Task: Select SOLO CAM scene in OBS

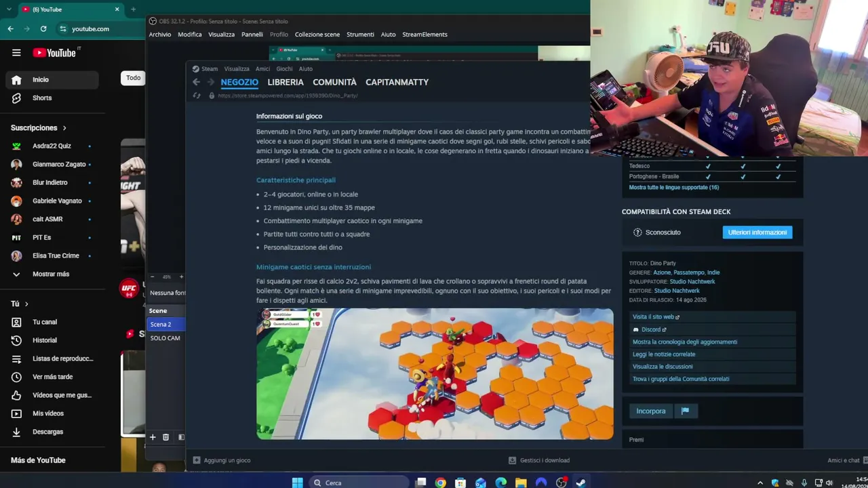Action: [166, 338]
